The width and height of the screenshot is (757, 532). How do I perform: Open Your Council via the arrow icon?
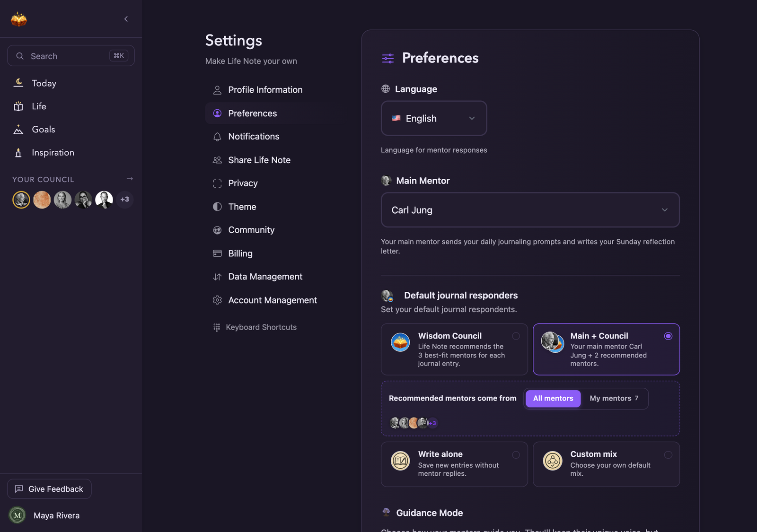pos(130,179)
